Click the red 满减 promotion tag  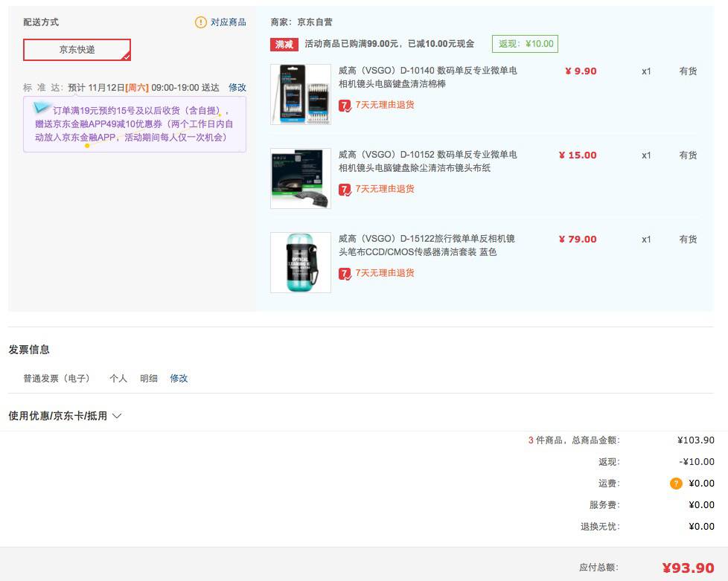click(x=284, y=44)
